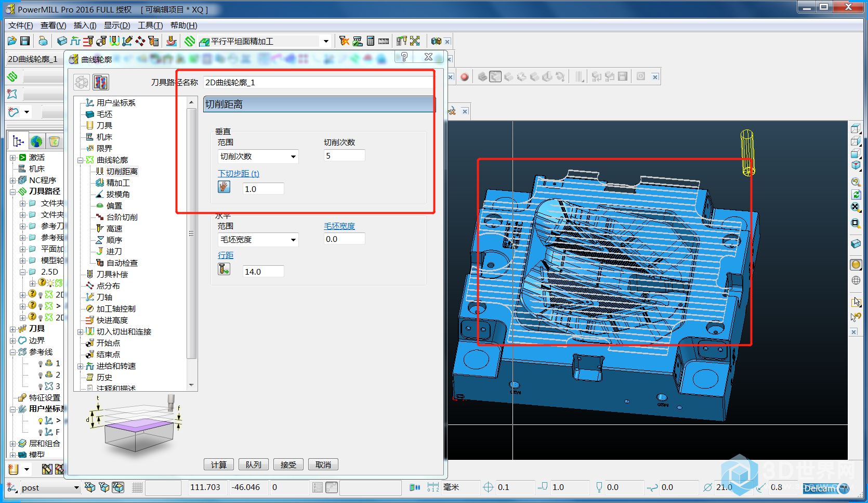Toggle light bulb for reference line 3
The width and height of the screenshot is (868, 503).
(41, 386)
